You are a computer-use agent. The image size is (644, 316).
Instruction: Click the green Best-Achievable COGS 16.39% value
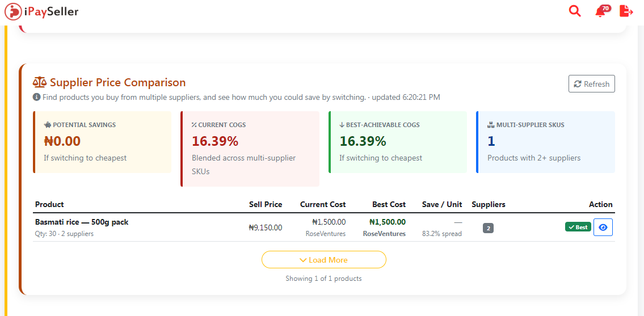(x=363, y=141)
